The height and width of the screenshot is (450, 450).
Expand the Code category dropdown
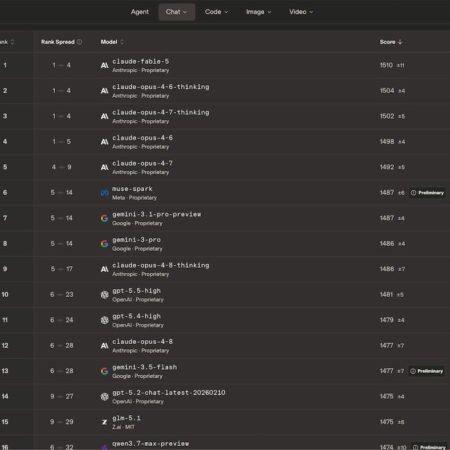point(216,12)
